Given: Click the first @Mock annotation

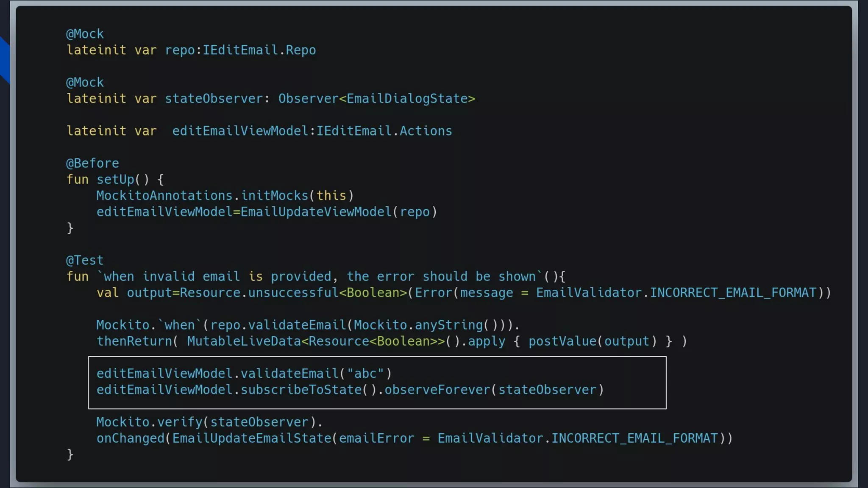Looking at the screenshot, I should pos(85,34).
